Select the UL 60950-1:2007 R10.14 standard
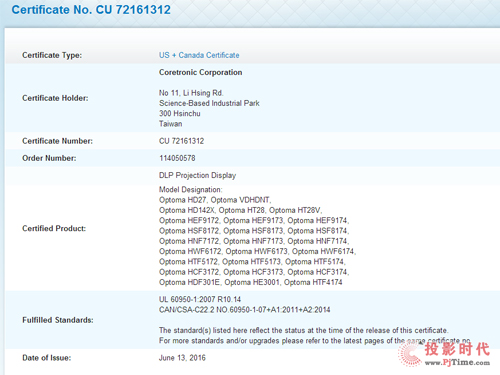The image size is (500, 375). (200, 300)
